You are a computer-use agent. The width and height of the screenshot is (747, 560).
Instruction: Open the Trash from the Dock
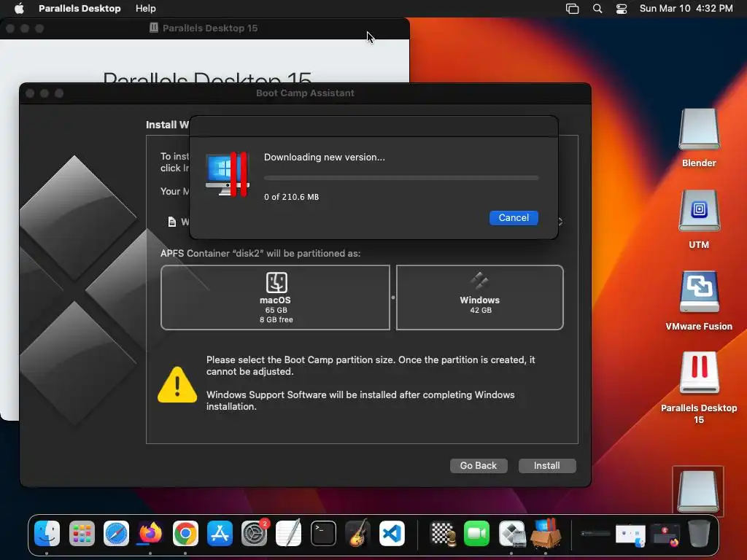tap(700, 533)
